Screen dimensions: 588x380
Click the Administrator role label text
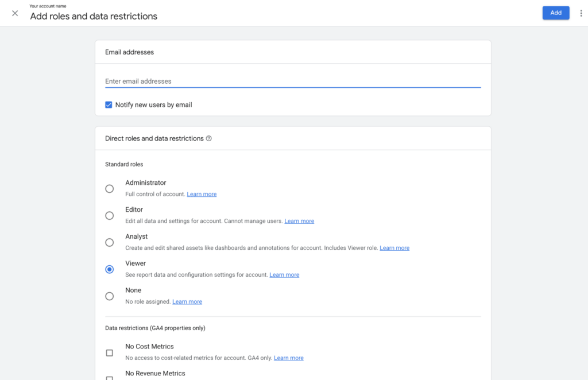tap(146, 183)
